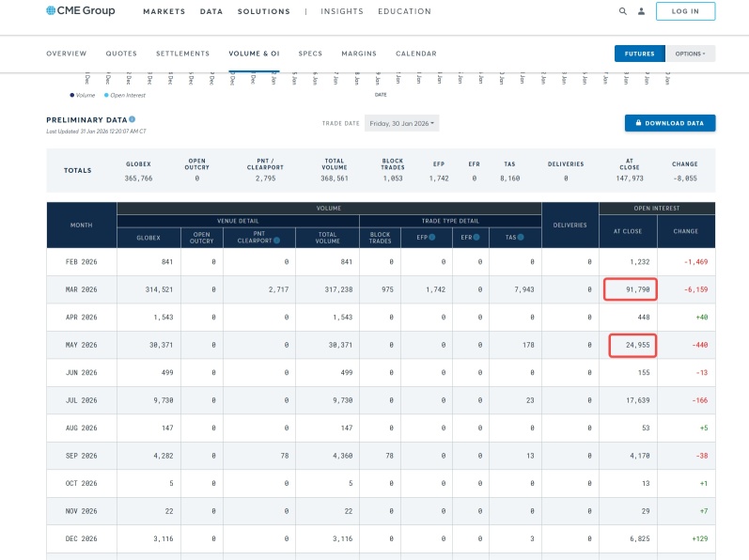Open the Markets navigation menu
Screen dimensions: 749x560
point(164,11)
